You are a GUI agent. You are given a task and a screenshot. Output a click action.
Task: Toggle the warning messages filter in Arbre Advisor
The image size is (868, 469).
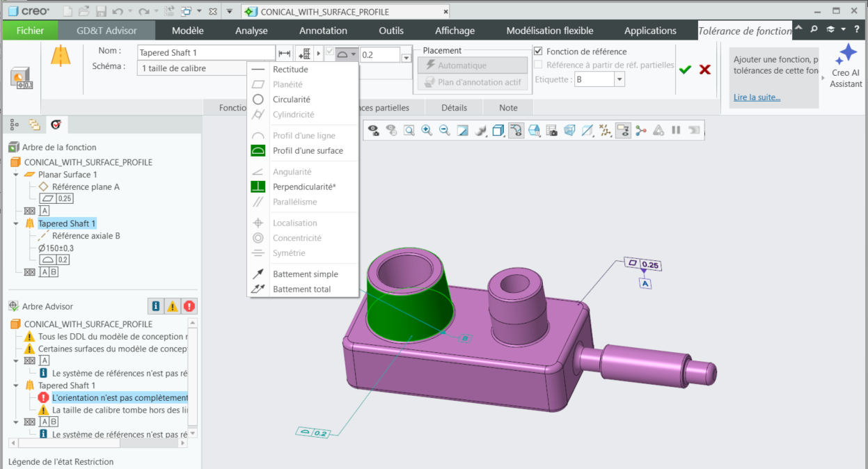(x=173, y=306)
